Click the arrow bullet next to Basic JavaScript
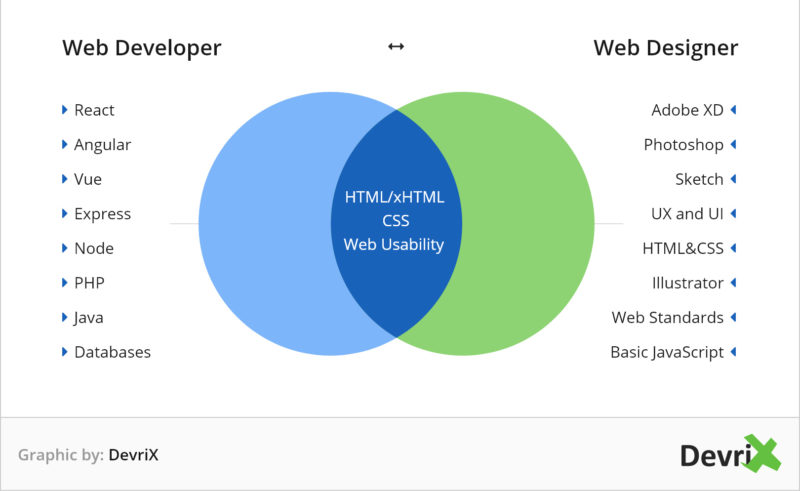 [x=733, y=352]
